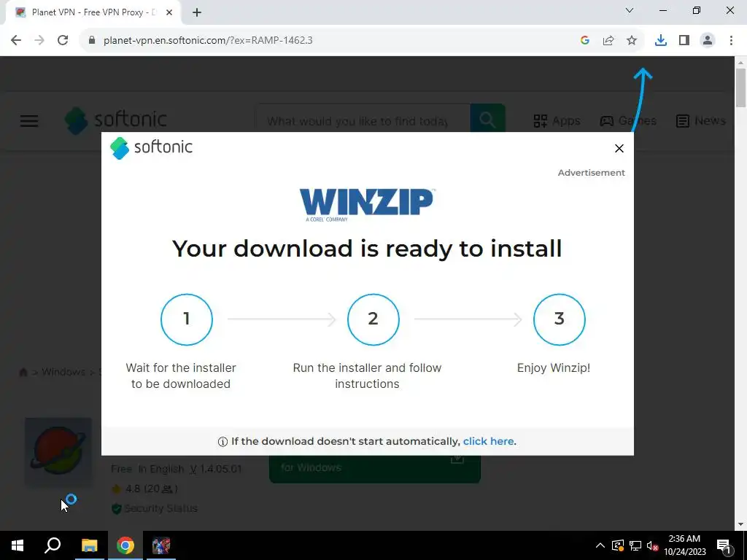Click the Softonic search input field

[x=363, y=121]
